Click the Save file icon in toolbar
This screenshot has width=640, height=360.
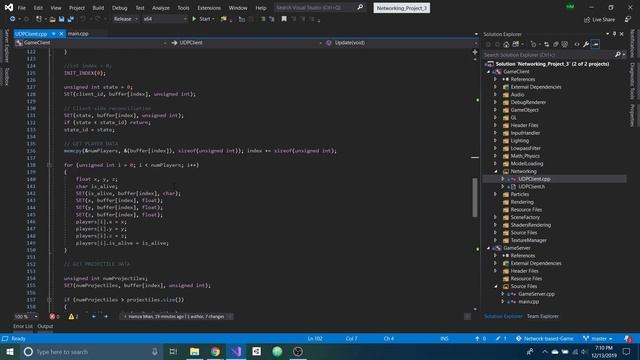[x=61, y=19]
